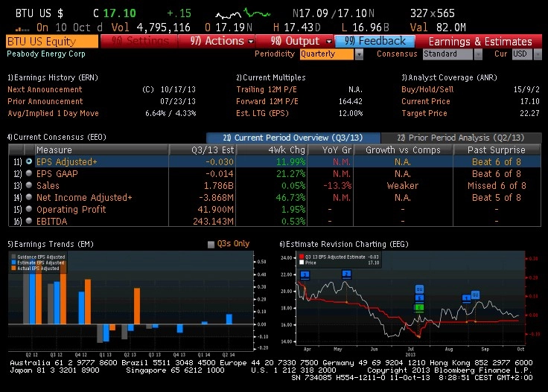Open 1) Earnings History (ERN) link
This screenshot has width=548, height=392.
[53, 77]
